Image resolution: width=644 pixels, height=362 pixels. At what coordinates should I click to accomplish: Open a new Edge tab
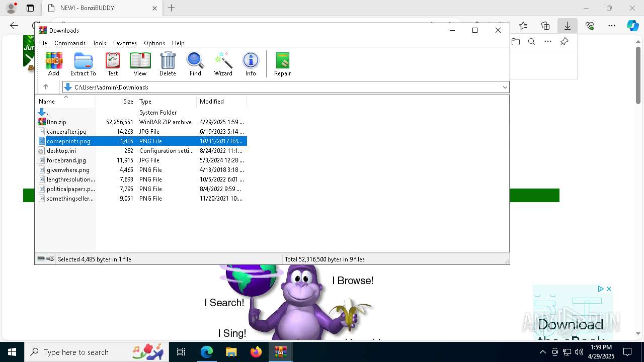coord(171,8)
